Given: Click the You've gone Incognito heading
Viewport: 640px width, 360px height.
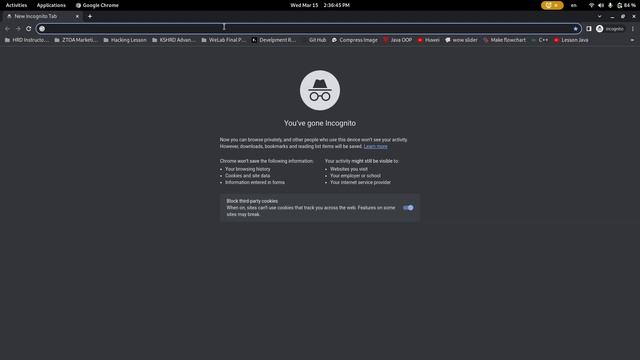Looking at the screenshot, I should coord(320,123).
